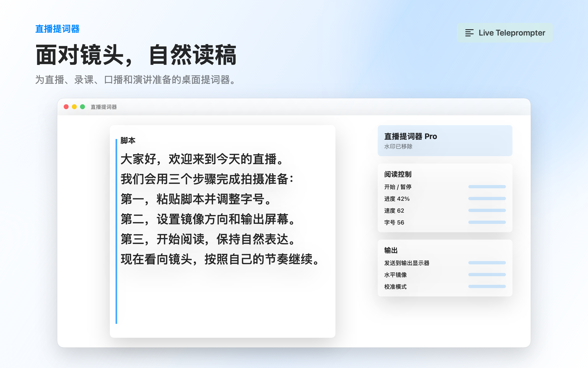Click the 开始 / 暂停 label

click(x=398, y=187)
